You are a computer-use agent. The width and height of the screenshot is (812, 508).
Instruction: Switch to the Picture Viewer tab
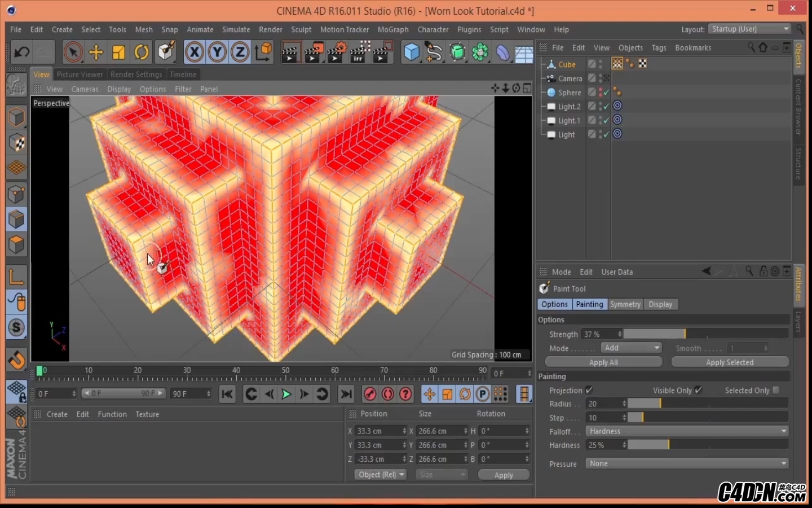tap(80, 74)
